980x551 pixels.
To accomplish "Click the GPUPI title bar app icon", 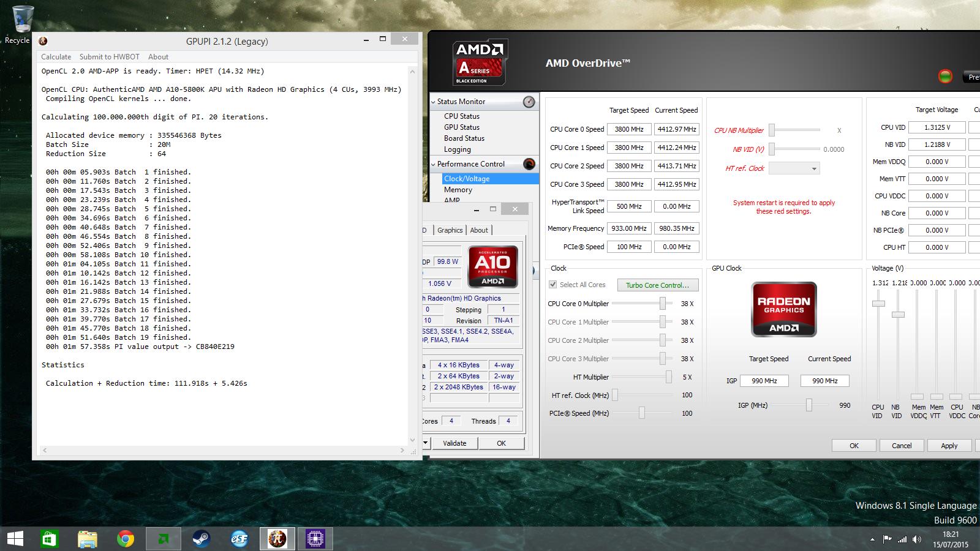I will (43, 41).
